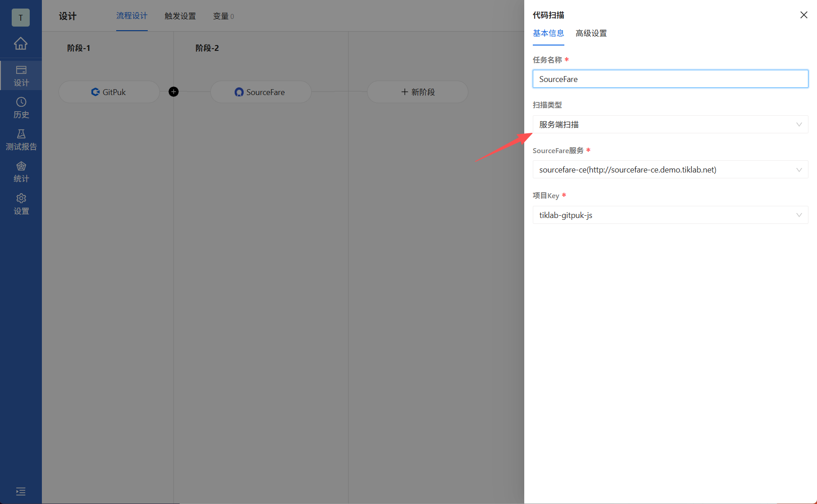This screenshot has width=817, height=504.
Task: Open the 设计 sidebar section
Action: pos(21,76)
